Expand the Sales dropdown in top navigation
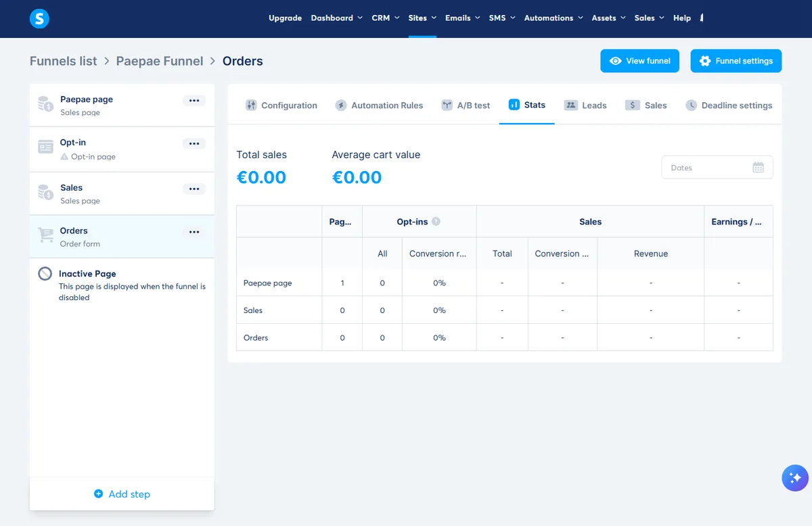812x526 pixels. pos(650,18)
